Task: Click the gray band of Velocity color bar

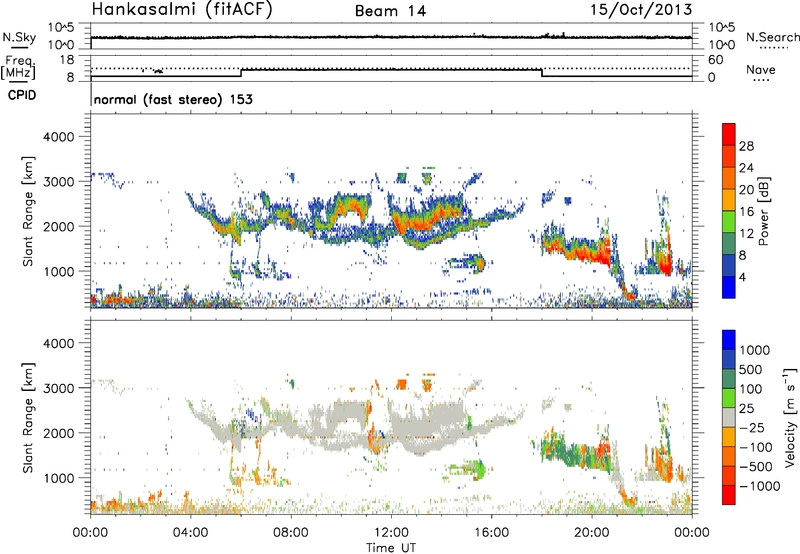Action: coord(729,418)
